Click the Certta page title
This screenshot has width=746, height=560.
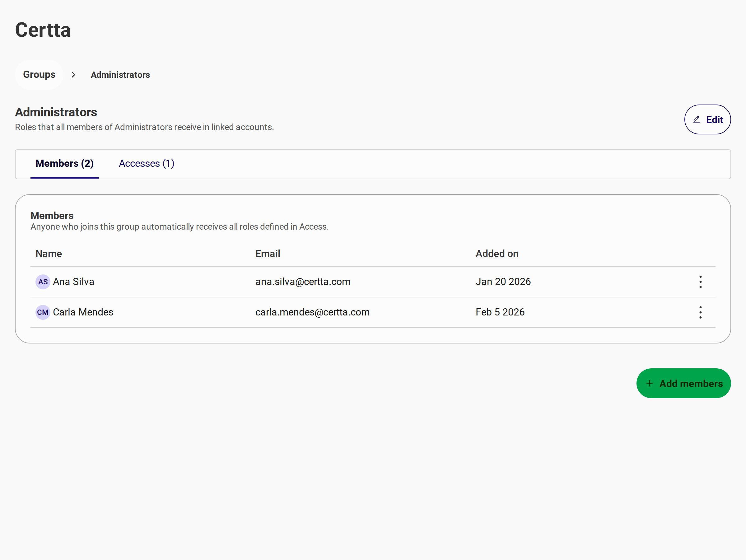43,30
